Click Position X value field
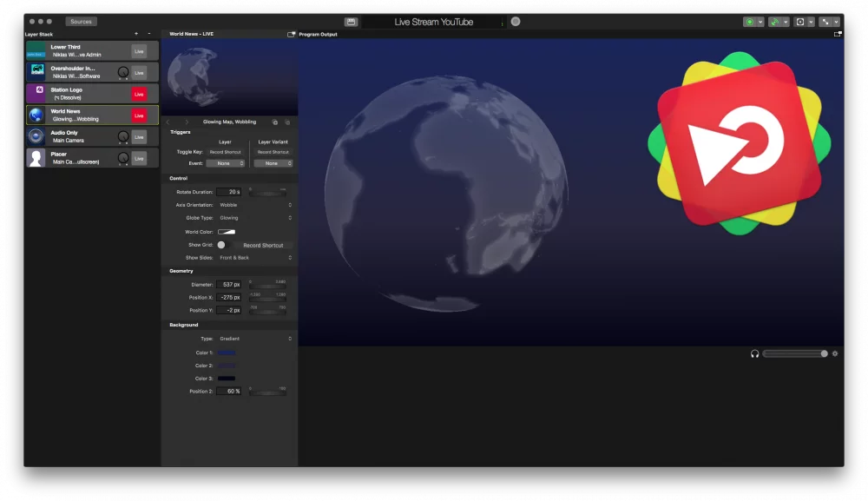Image resolution: width=868 pixels, height=501 pixels. tap(229, 297)
